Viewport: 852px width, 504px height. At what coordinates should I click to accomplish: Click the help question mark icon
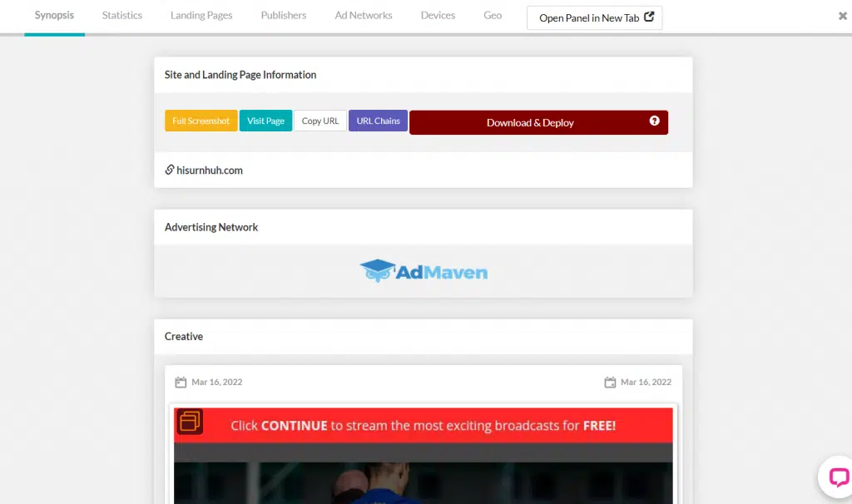pos(654,121)
